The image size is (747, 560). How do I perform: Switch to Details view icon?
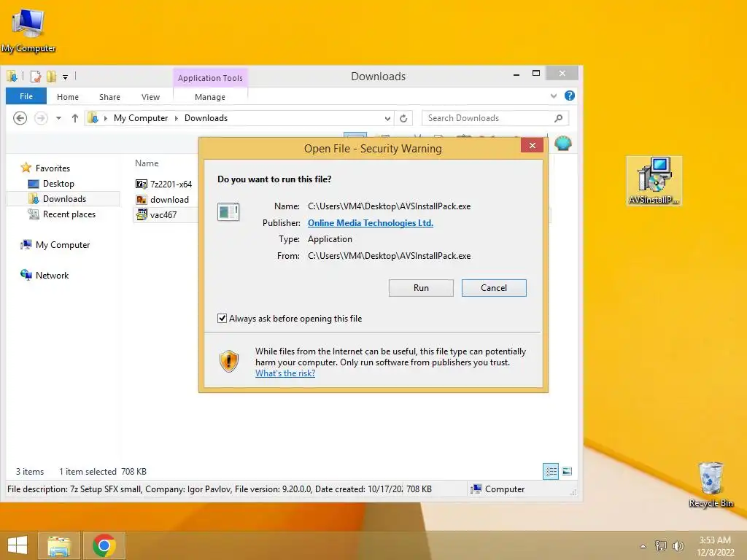551,472
